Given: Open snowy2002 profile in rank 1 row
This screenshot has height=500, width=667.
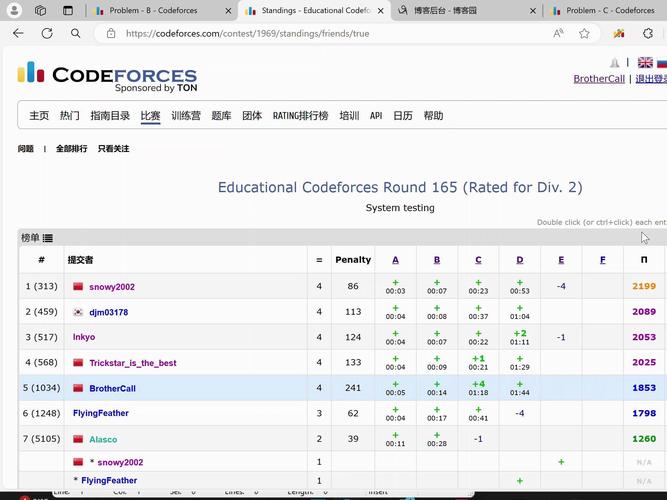Looking at the screenshot, I should point(112,287).
